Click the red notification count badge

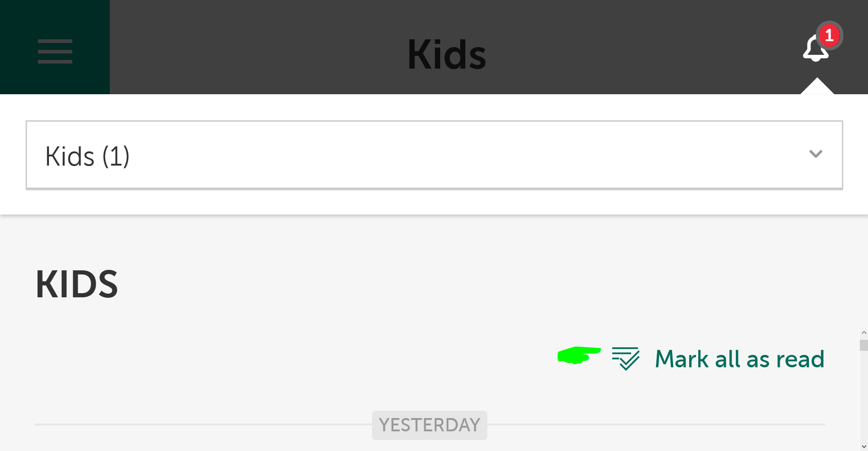tap(829, 35)
